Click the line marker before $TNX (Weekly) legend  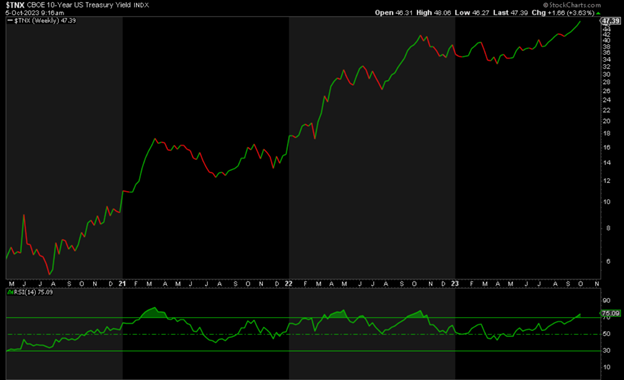coord(10,21)
